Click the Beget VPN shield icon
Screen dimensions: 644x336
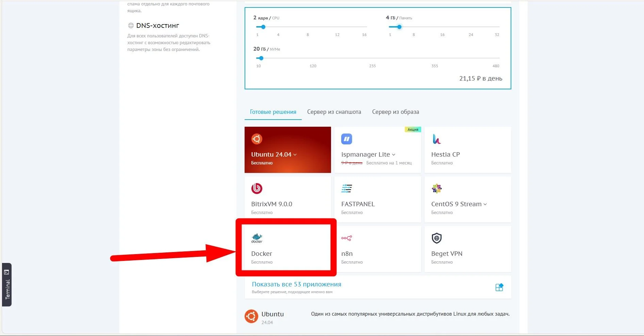pos(436,238)
